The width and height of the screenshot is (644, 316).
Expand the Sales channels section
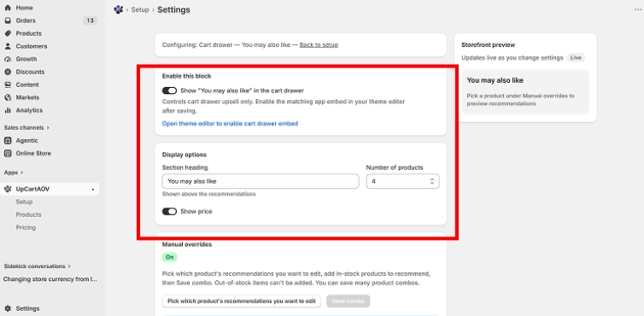26,128
